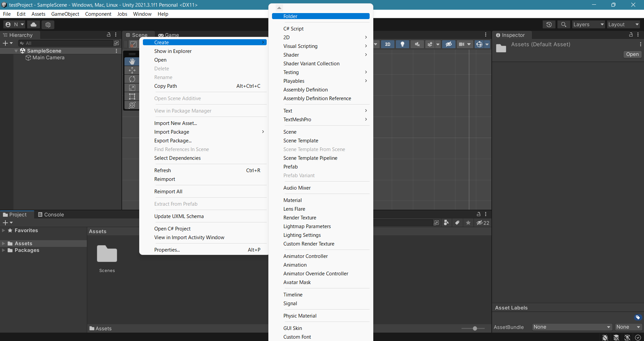
Task: Click the cache server status icon
Action: click(616, 337)
